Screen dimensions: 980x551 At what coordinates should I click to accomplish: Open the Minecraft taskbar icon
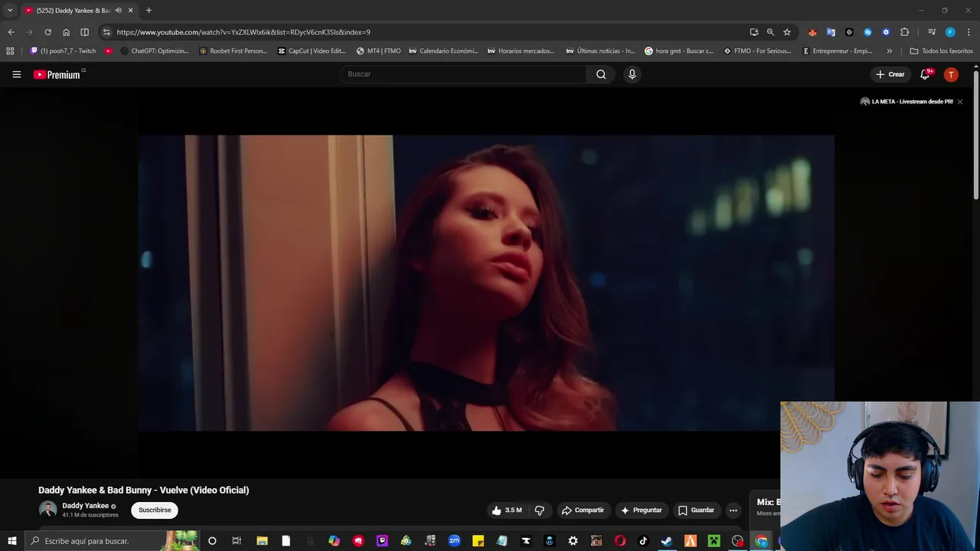(x=714, y=541)
